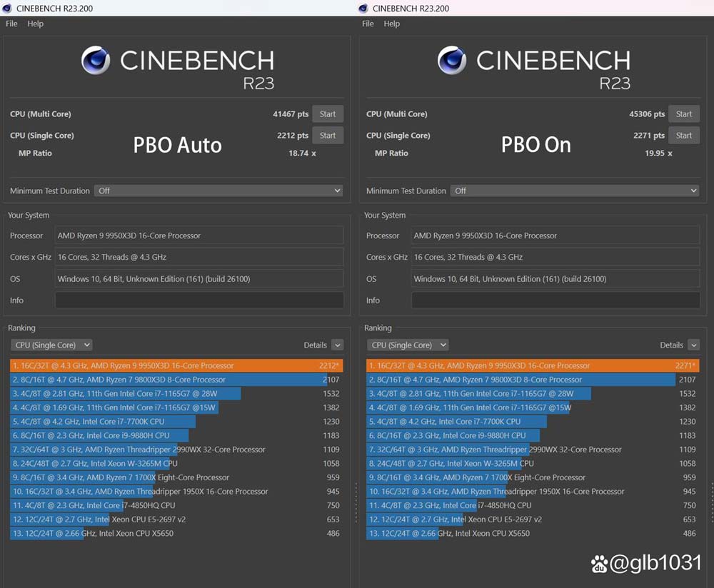This screenshot has width=714, height=588.
Task: Select Core i9-9880H row in PBO Auto window
Action: 176,435
